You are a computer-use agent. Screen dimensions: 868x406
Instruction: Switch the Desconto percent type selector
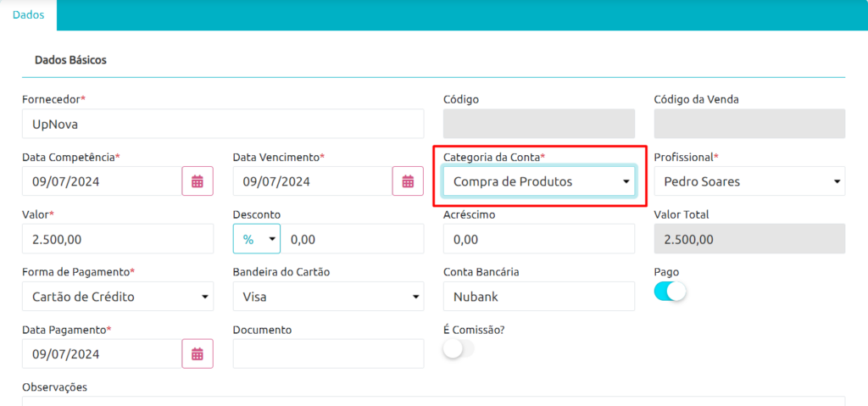click(257, 239)
